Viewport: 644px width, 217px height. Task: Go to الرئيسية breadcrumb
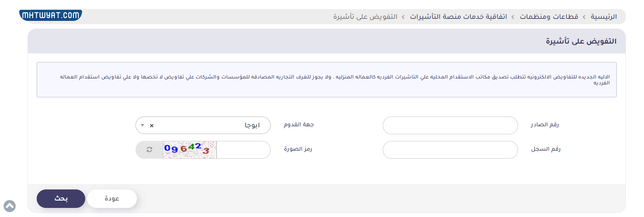pyautogui.click(x=603, y=17)
